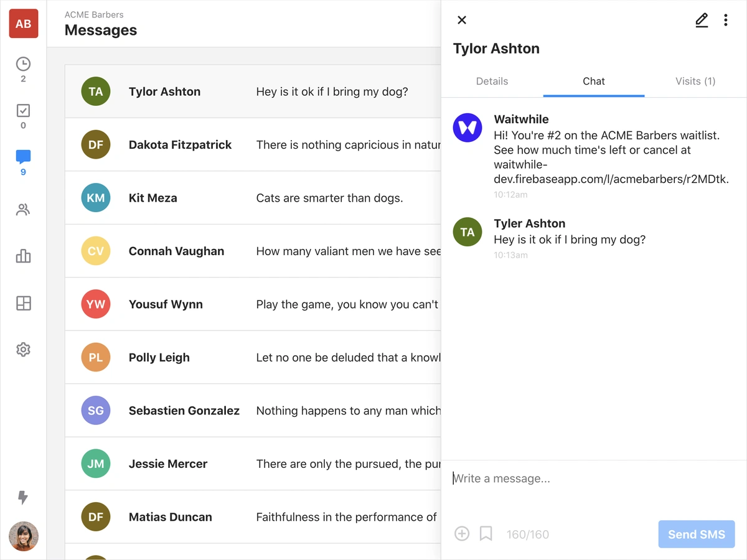The width and height of the screenshot is (747, 560).
Task: Open the customers people icon
Action: 23,210
